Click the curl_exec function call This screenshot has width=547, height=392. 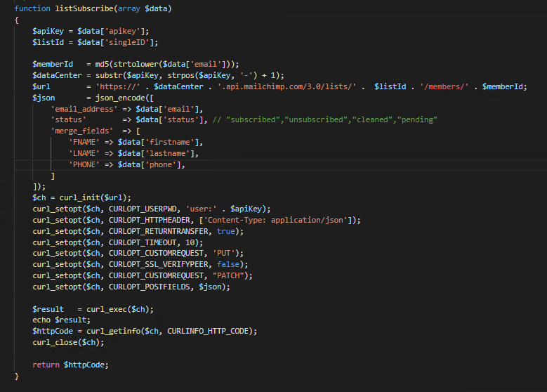[x=107, y=310]
